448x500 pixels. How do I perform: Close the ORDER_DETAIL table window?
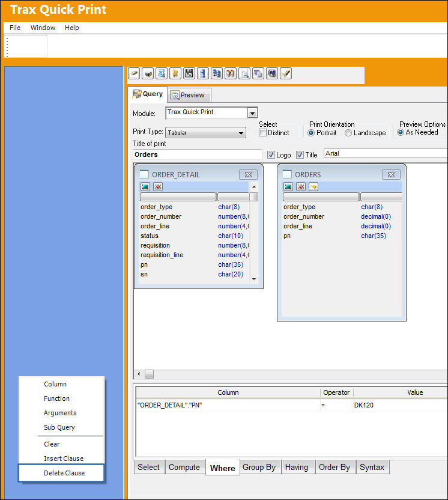[248, 174]
